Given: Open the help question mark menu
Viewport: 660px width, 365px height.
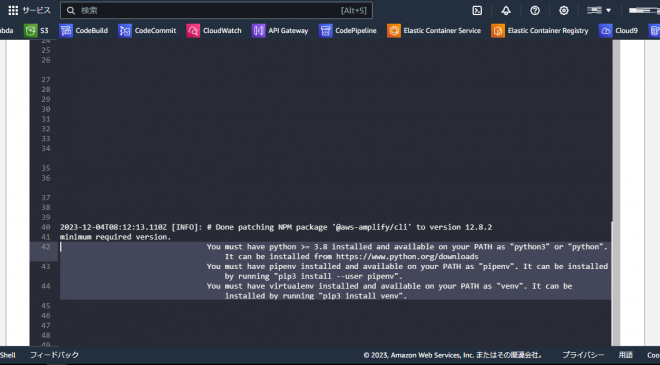Looking at the screenshot, I should pos(535,11).
